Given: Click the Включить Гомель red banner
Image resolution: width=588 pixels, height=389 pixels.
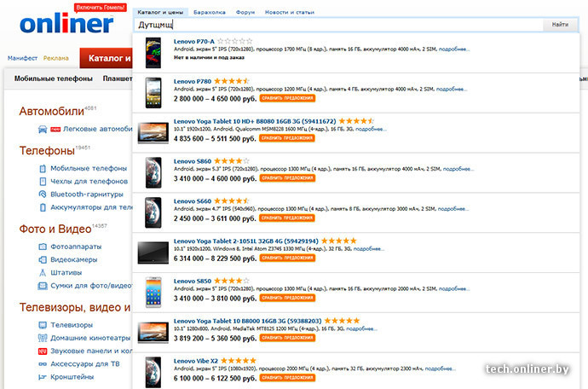Looking at the screenshot, I should 100,8.
